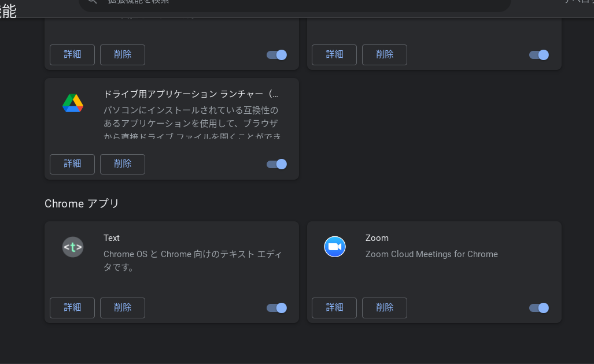Open 詳細 in the top-right extension card
Screen dimensions: 594x364
tap(334, 55)
